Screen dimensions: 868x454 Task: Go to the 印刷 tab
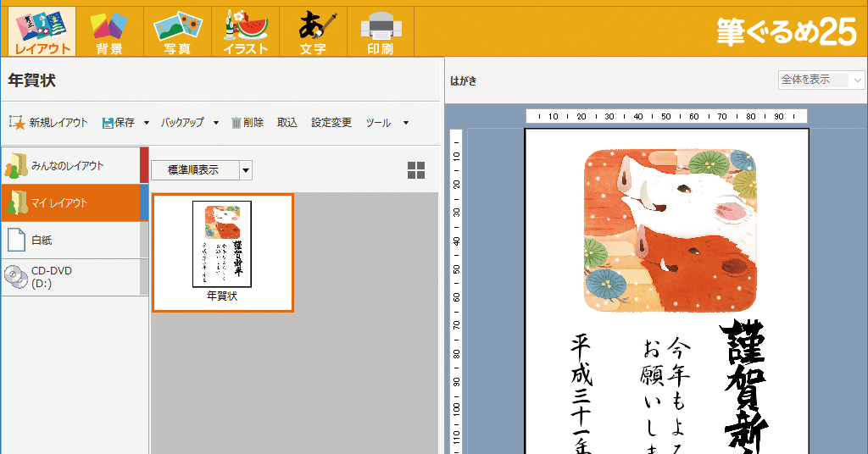pos(381,32)
